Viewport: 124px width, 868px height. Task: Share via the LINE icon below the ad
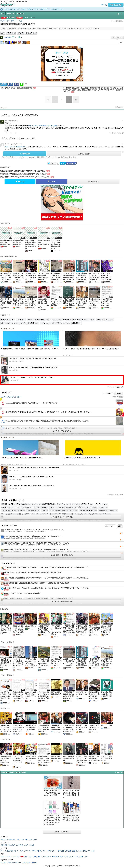coord(22,84)
